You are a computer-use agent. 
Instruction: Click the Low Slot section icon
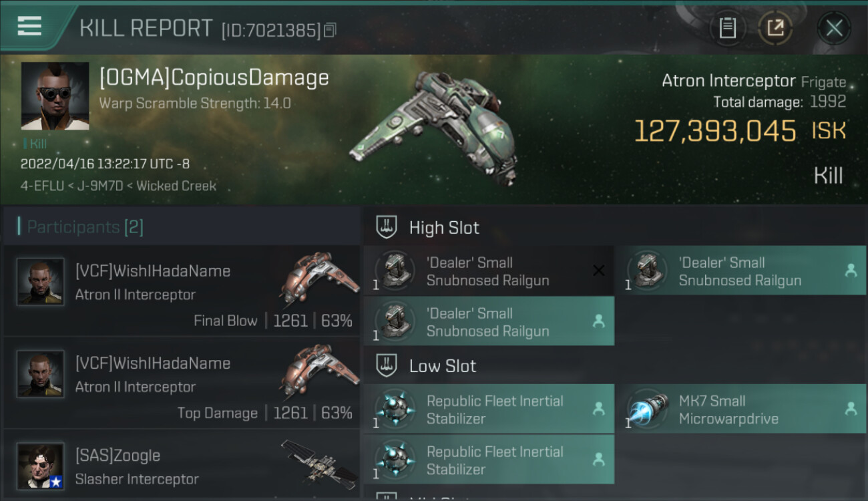[x=387, y=366]
